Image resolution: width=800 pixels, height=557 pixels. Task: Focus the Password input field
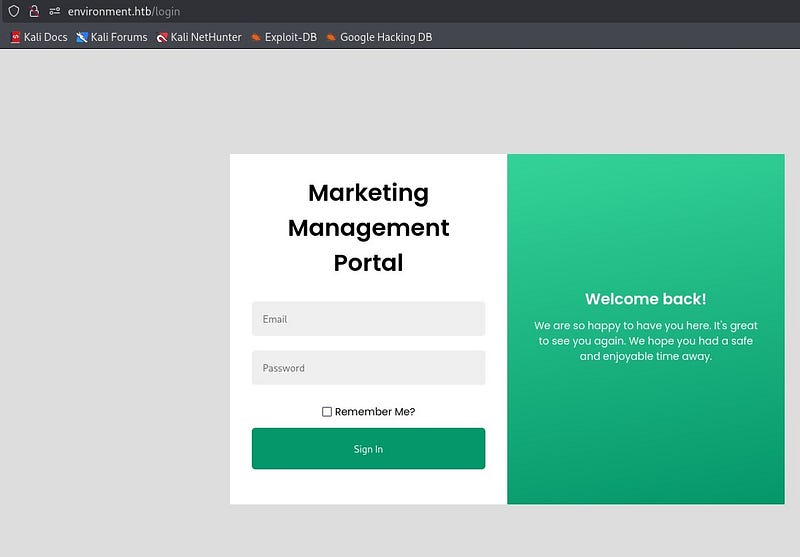368,368
